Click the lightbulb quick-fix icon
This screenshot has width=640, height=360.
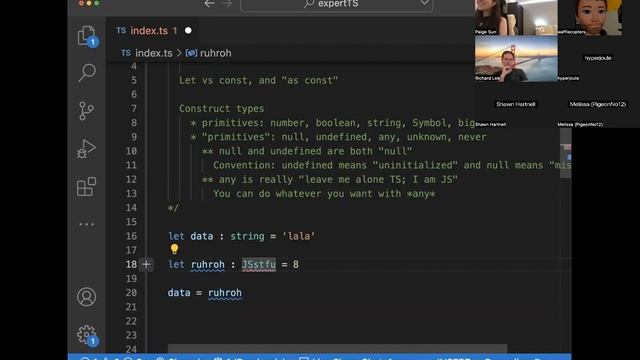point(174,249)
